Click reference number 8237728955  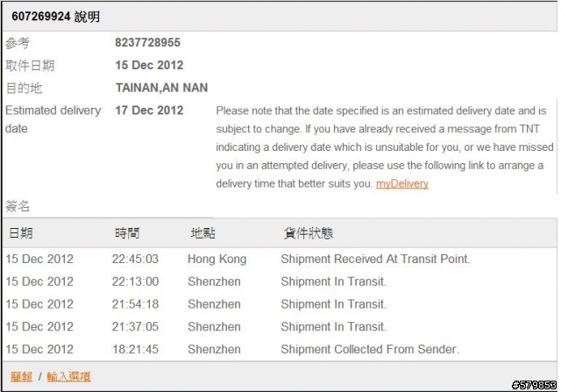pos(147,43)
